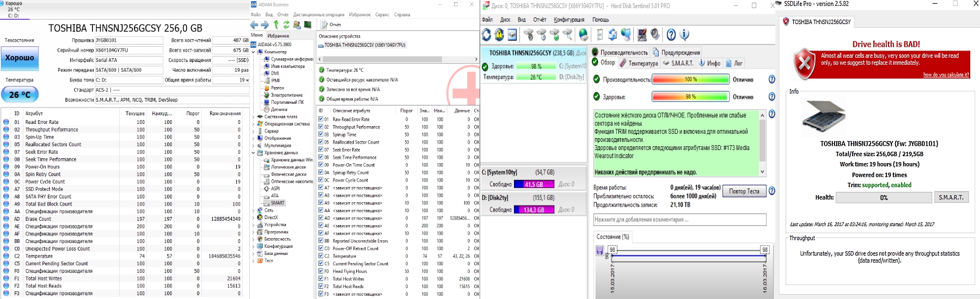Viewport: 980px width, 299px height.
Task: Click AIDA64 forward navigation arrow
Action: point(265,25)
